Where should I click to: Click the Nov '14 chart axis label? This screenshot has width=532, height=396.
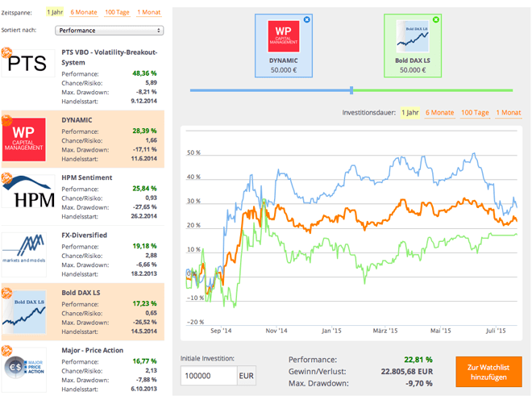pyautogui.click(x=276, y=331)
